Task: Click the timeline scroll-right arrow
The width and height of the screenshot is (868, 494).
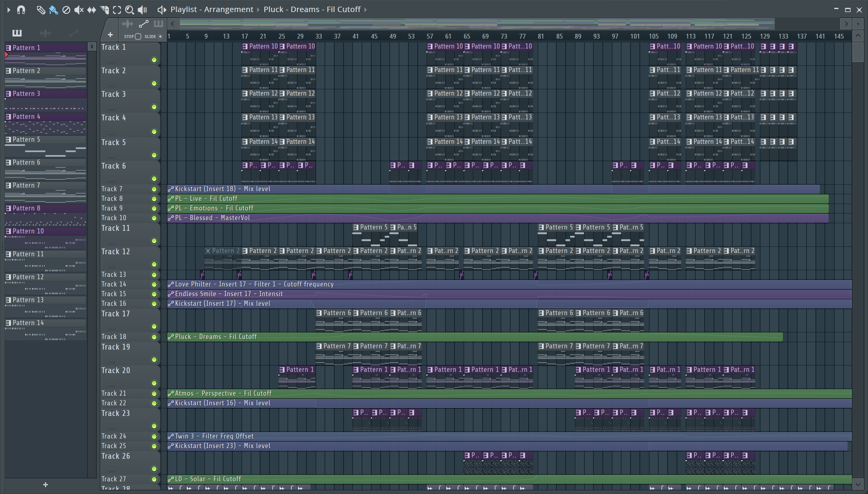Action: point(846,24)
